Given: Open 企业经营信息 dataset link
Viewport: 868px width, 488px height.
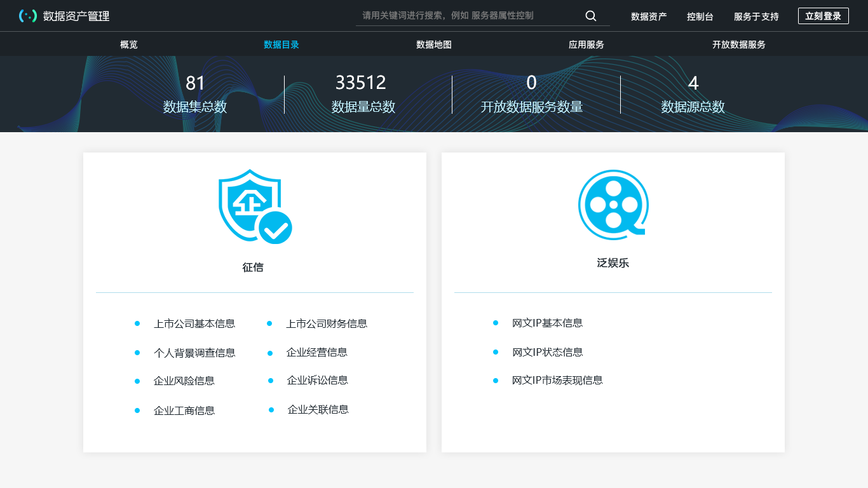Looking at the screenshot, I should (317, 352).
